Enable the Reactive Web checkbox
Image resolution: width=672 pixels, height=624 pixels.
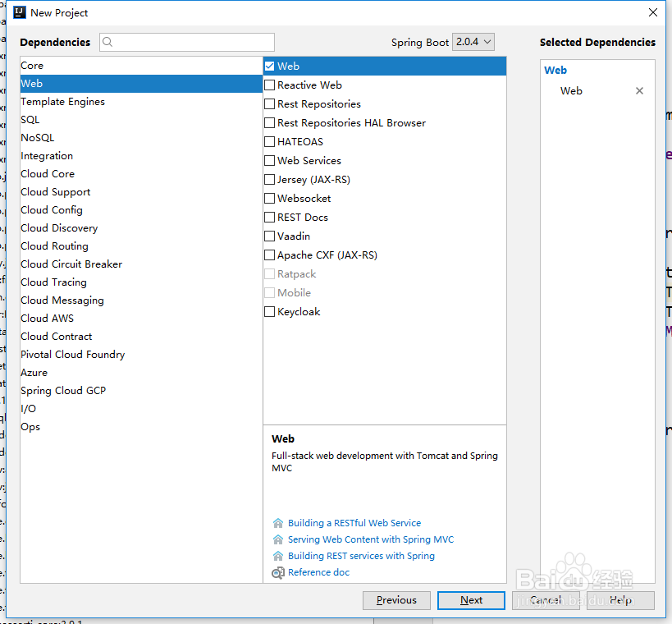269,85
